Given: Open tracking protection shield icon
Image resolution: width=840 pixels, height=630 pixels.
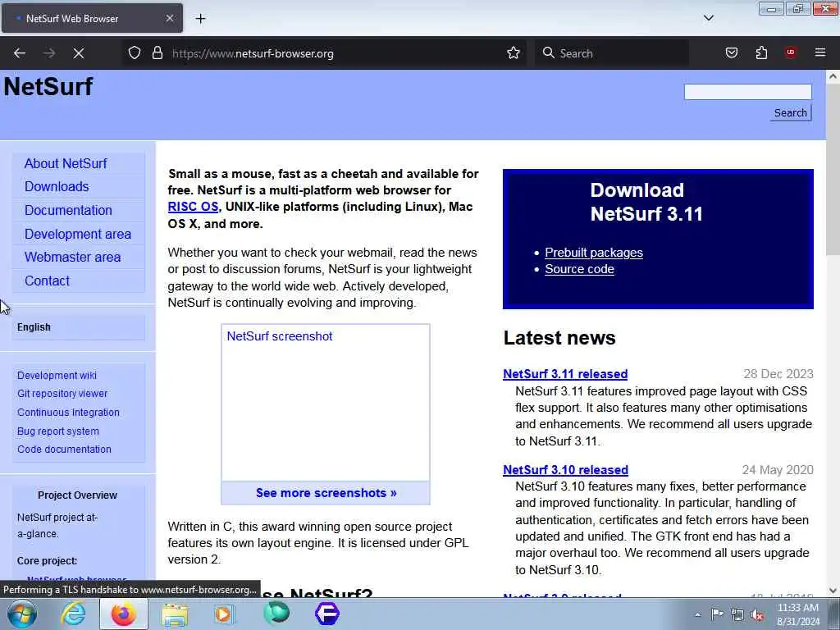Looking at the screenshot, I should pyautogui.click(x=135, y=53).
